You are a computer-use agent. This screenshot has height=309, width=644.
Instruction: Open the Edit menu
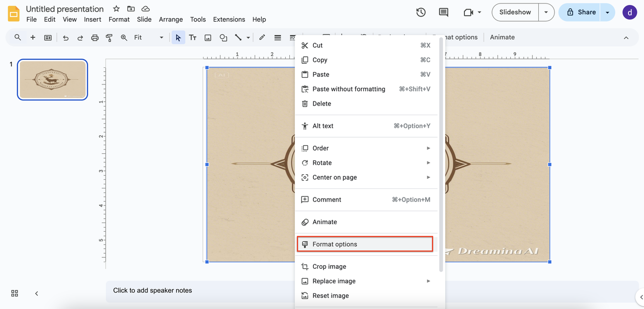click(x=50, y=19)
